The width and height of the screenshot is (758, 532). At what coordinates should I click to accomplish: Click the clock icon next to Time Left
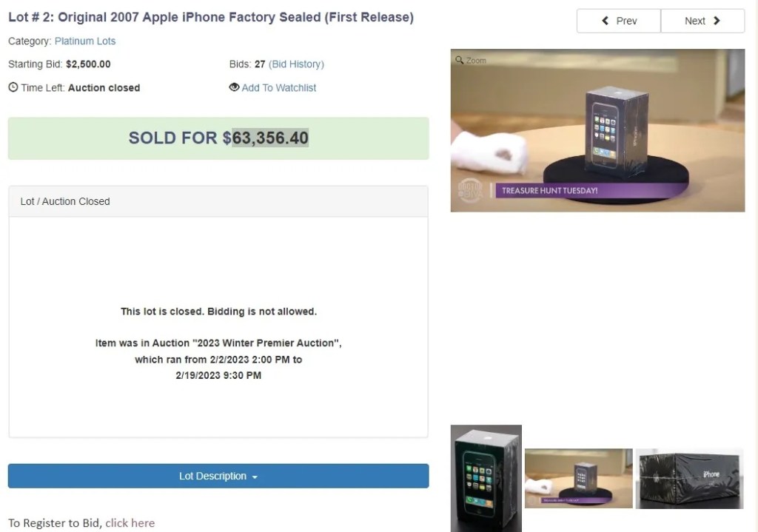(13, 87)
